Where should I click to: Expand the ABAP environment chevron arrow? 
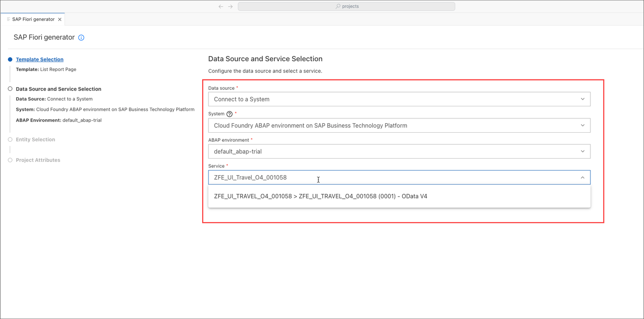click(583, 151)
